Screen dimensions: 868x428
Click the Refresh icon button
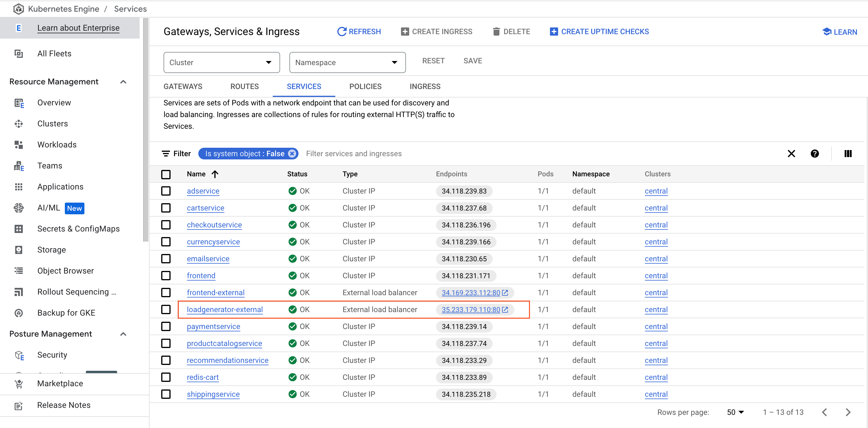point(342,32)
